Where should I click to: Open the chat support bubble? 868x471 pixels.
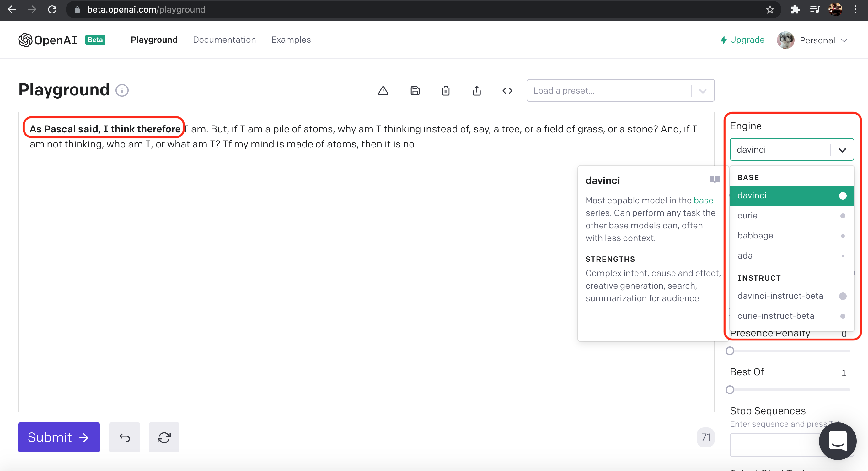pos(838,441)
